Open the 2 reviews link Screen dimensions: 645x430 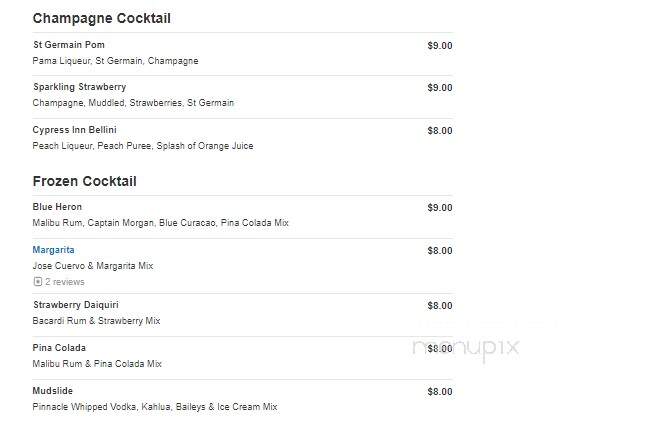[x=65, y=282]
